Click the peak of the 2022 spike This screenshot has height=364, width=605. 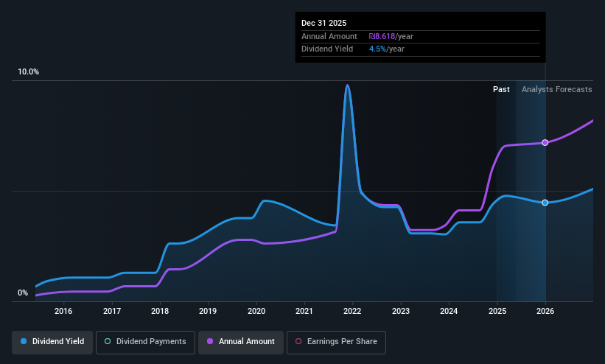347,85
